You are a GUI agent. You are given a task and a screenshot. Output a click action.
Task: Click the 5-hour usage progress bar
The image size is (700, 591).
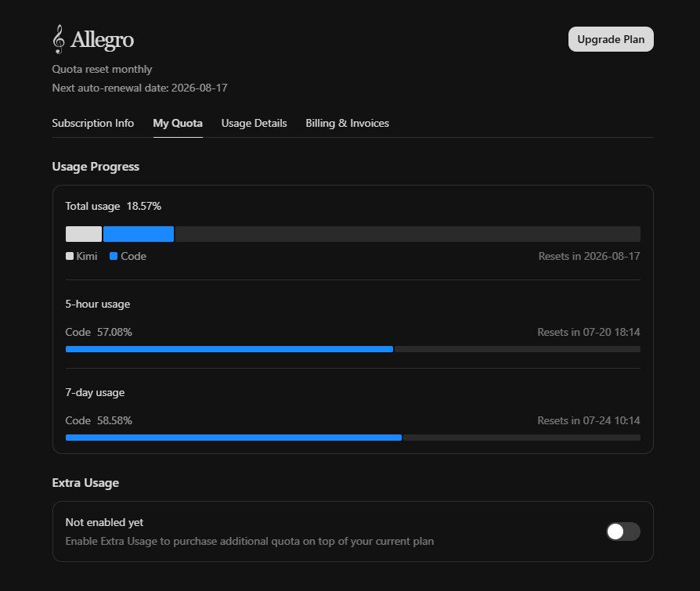click(352, 349)
